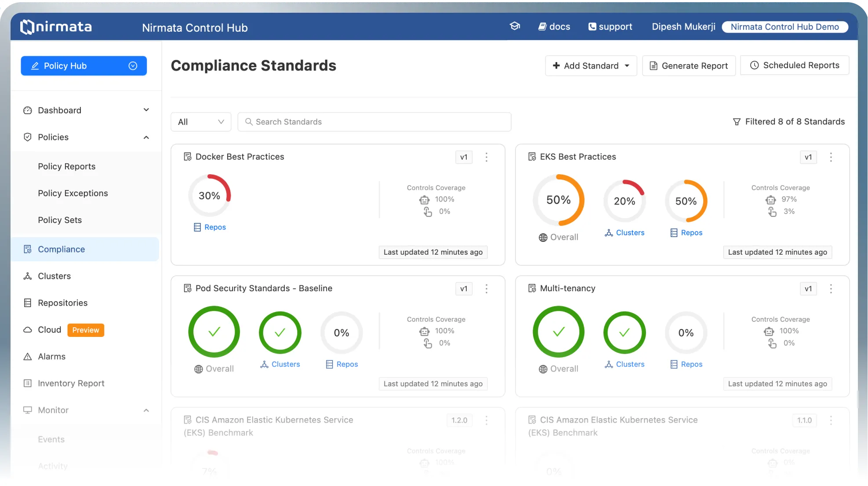This screenshot has width=868, height=486.
Task: Click Scheduled Reports button
Action: click(795, 66)
